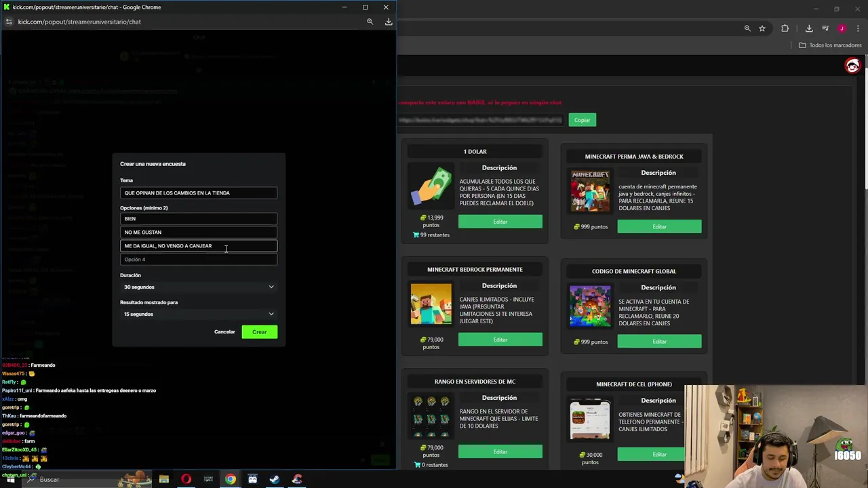Viewport: 868px width, 488px height.
Task: Open the Windows Start button
Action: click(11, 479)
